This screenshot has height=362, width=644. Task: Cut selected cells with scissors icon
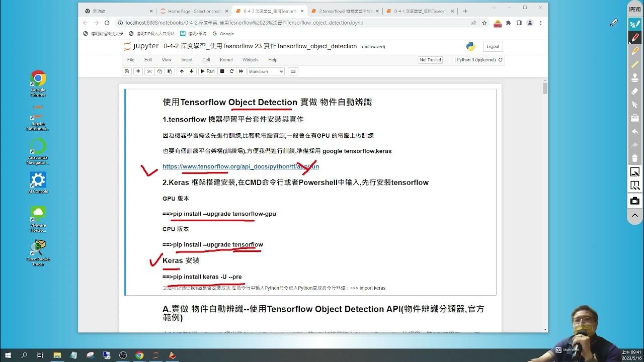pos(149,71)
